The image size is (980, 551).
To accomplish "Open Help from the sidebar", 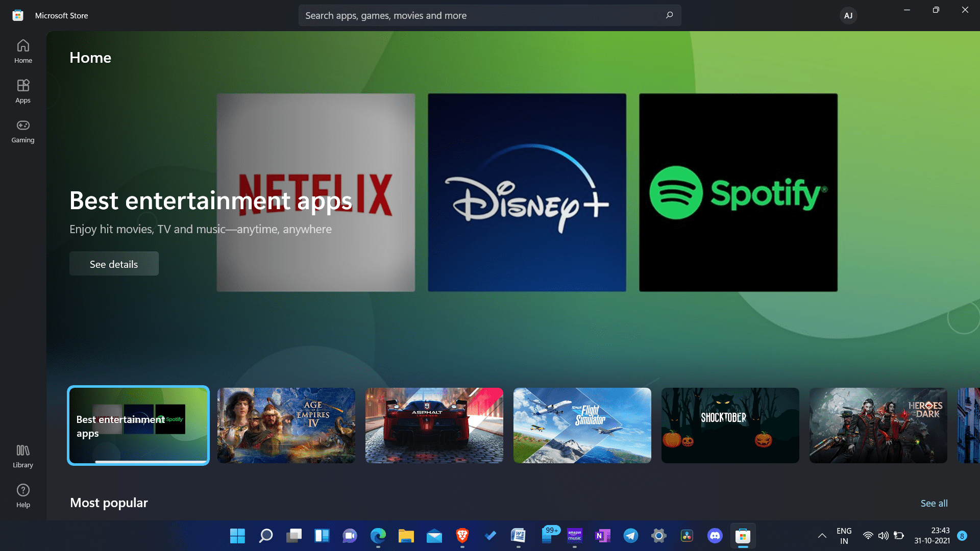I will pos(22,494).
